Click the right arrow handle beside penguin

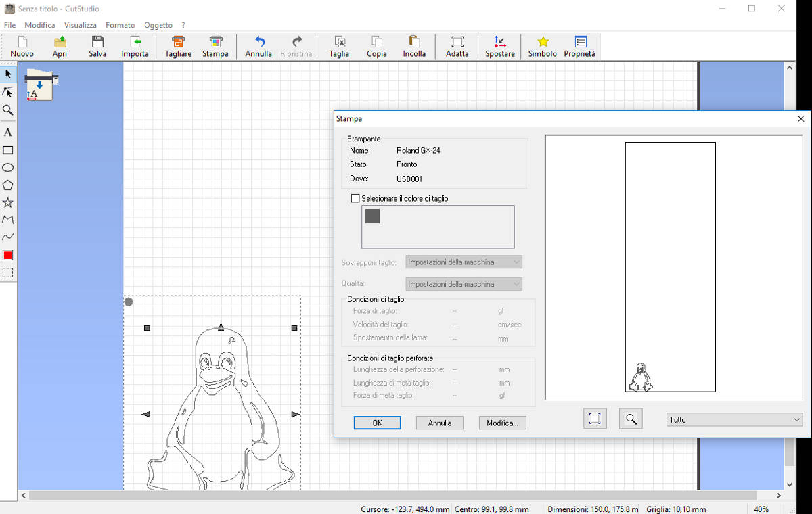(x=296, y=414)
